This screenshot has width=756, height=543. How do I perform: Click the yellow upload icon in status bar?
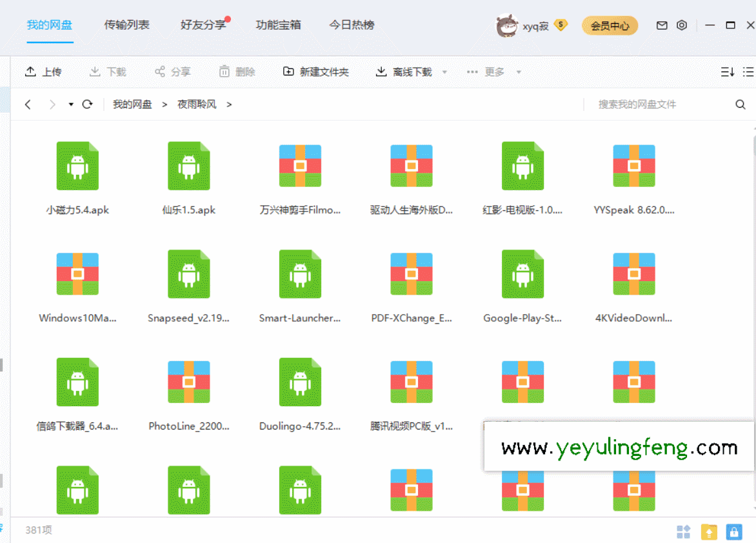point(709,532)
